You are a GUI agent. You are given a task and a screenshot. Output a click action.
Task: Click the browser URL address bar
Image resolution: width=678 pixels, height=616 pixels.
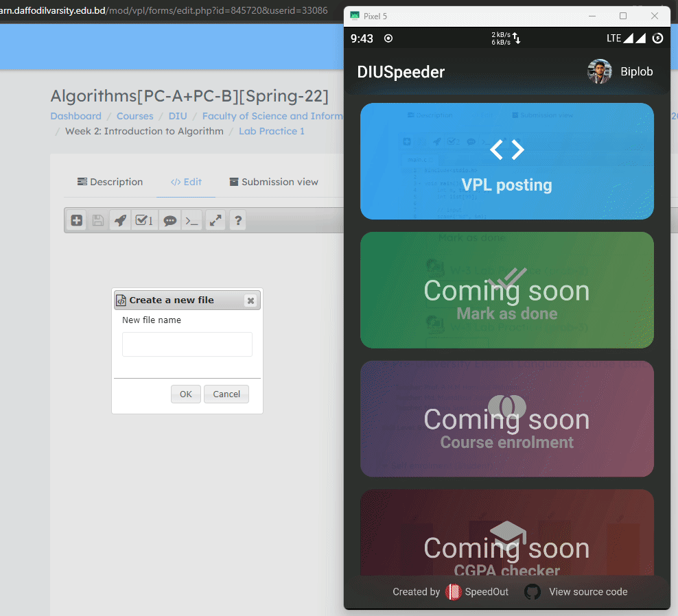[x=164, y=10]
